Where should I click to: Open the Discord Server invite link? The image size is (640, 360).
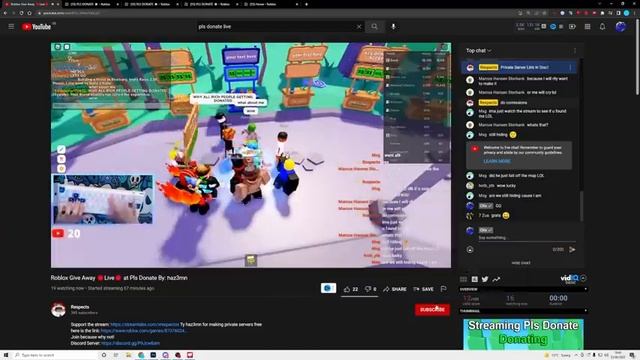pos(131,343)
